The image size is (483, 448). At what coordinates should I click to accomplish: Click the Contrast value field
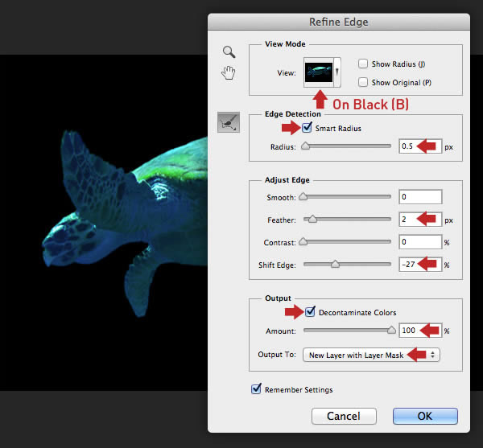(x=420, y=242)
